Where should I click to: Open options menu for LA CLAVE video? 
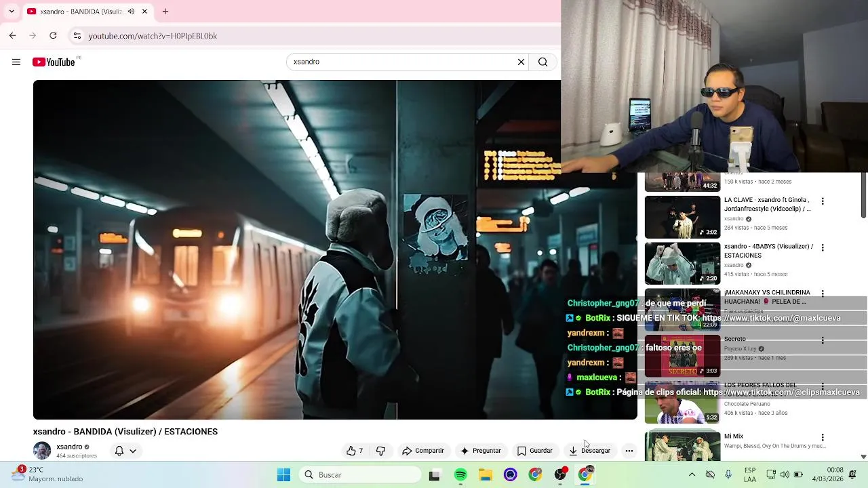pos(823,201)
